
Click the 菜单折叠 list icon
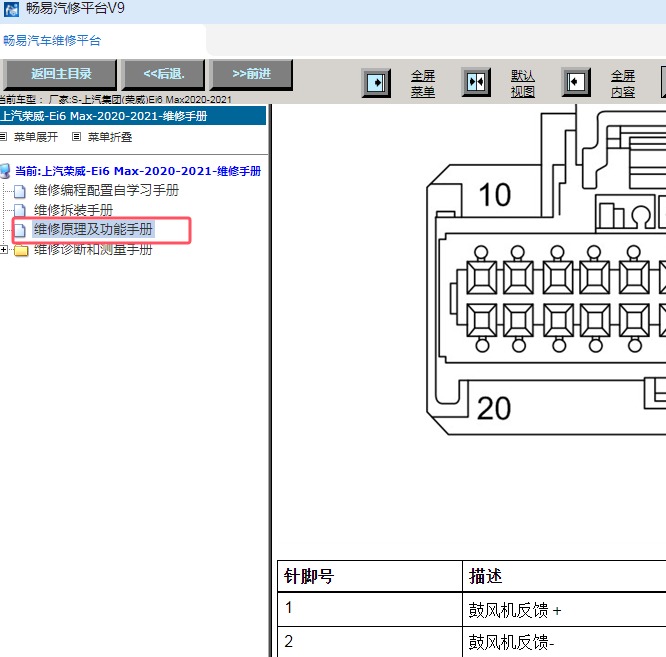coord(76,137)
